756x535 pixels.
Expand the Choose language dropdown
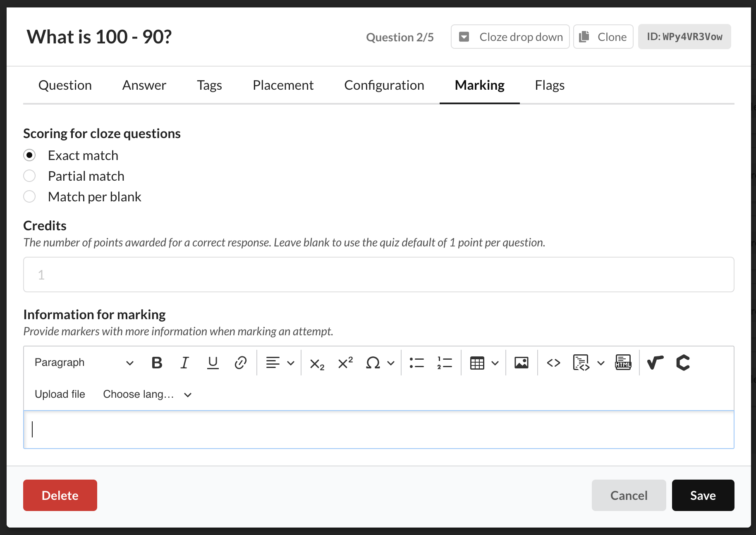147,394
